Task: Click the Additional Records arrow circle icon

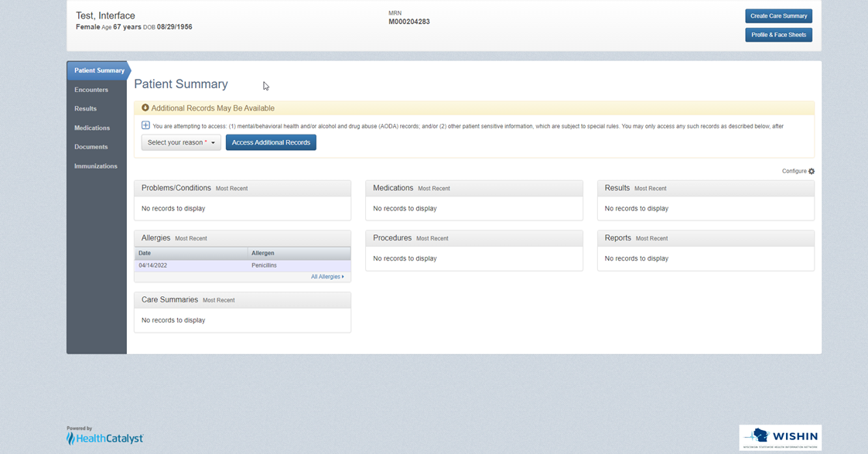Action: point(145,108)
